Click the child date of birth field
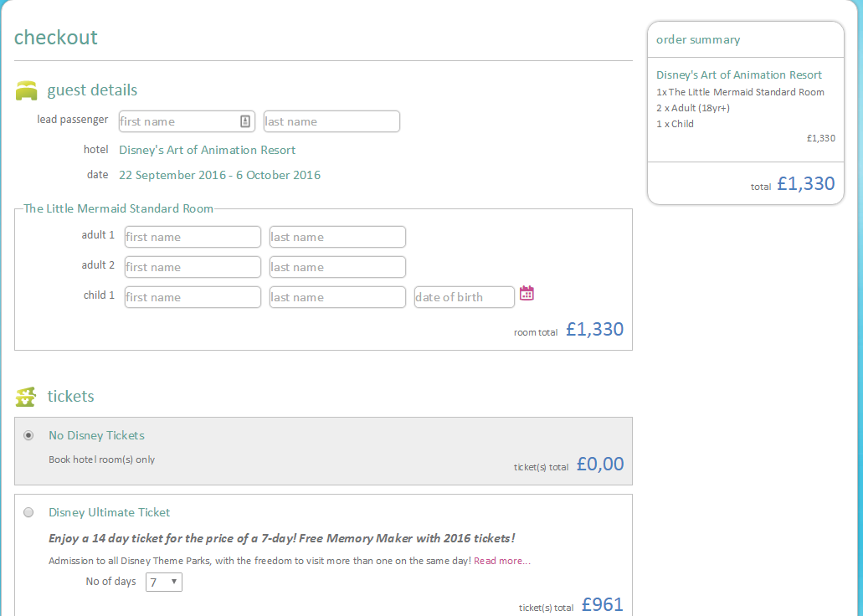 [464, 297]
